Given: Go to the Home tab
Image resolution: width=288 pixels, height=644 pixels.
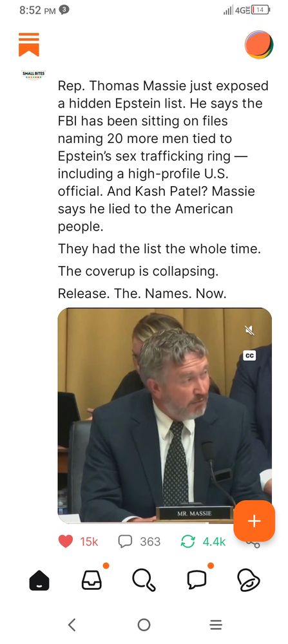Looking at the screenshot, I should pyautogui.click(x=39, y=581).
